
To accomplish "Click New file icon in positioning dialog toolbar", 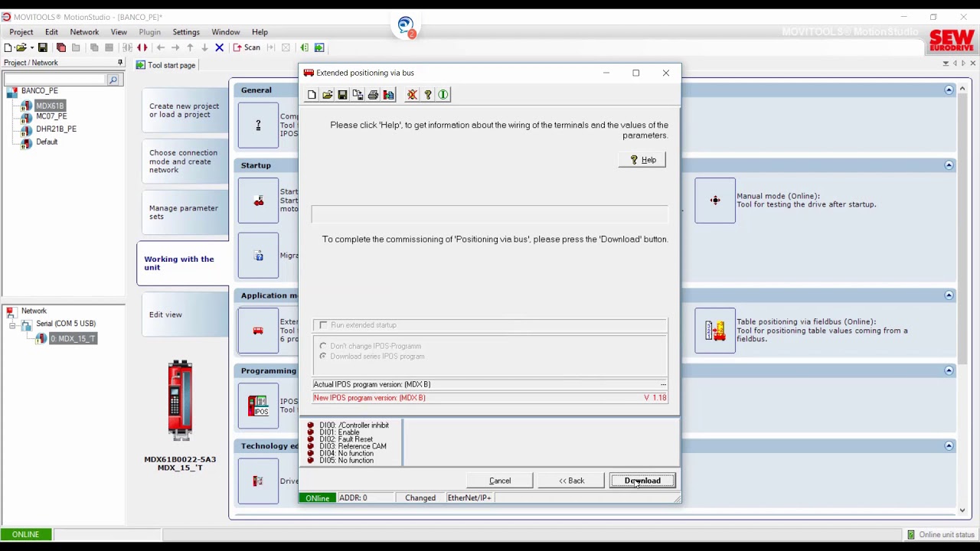I will [x=312, y=95].
